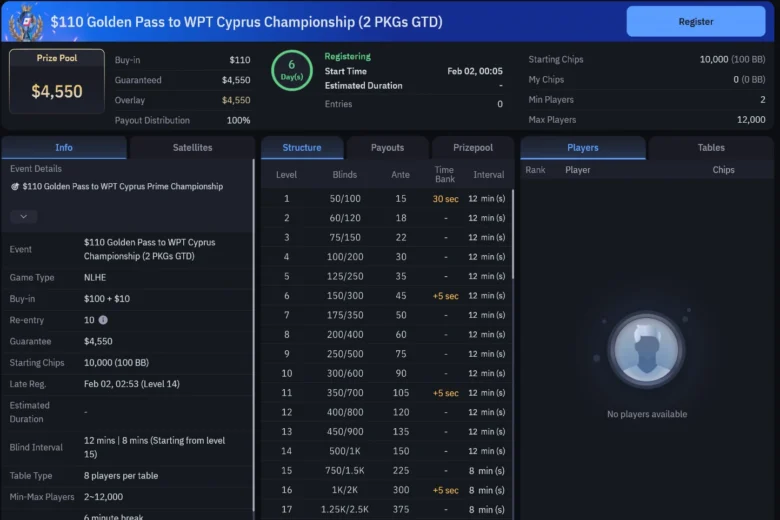This screenshot has width=780, height=520.
Task: Click the 1.25K/2.5K blinds cell
Action: click(x=345, y=510)
